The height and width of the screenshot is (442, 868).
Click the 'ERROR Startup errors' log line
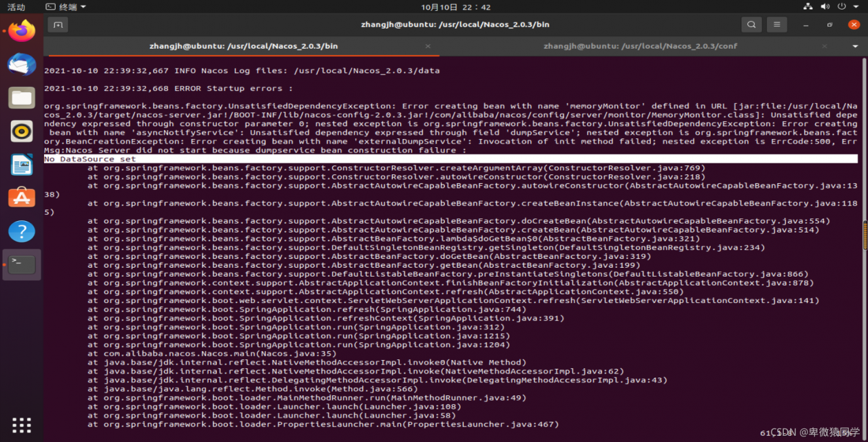tap(169, 89)
